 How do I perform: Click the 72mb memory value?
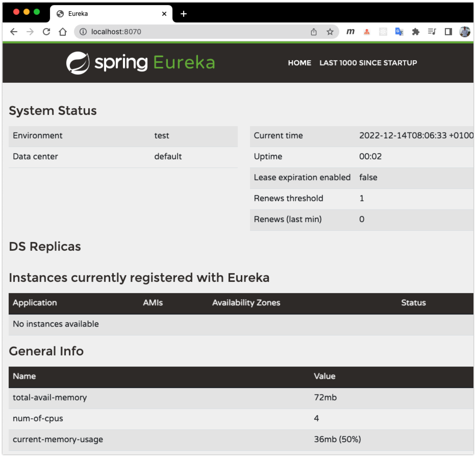[x=325, y=398]
